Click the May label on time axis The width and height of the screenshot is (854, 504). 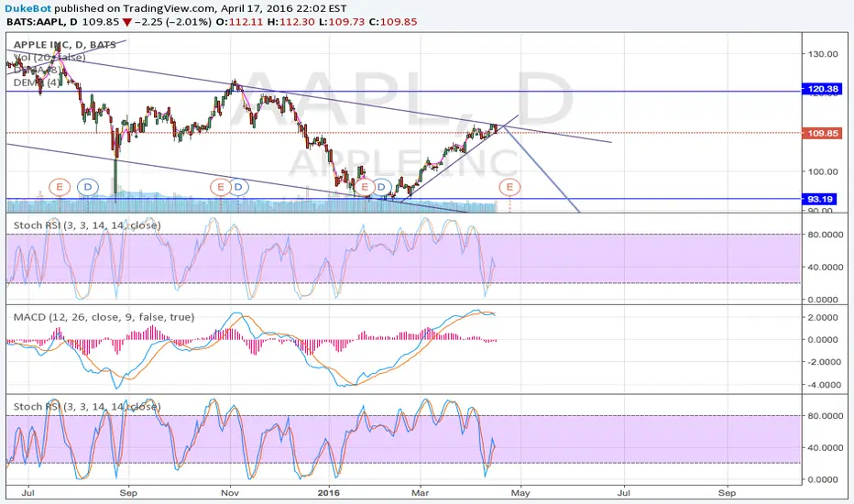(x=520, y=493)
